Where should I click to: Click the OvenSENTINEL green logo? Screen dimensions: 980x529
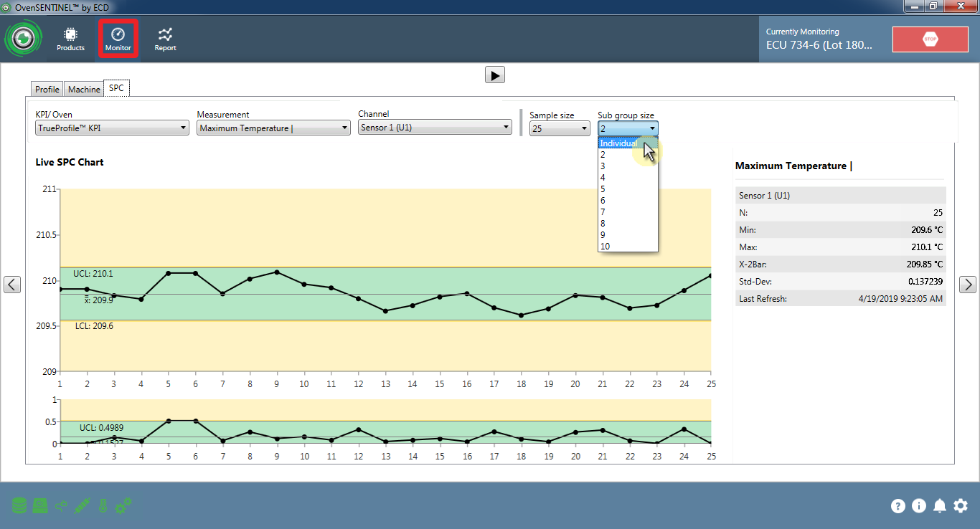coord(24,39)
